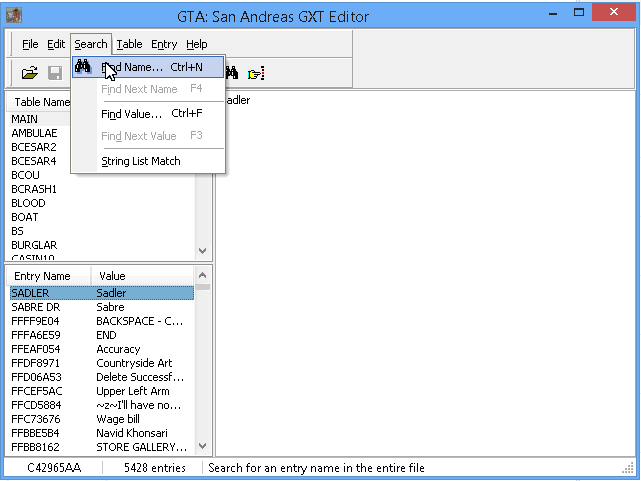Select the BURGLAR table
The width and height of the screenshot is (641, 481).
click(x=34, y=245)
